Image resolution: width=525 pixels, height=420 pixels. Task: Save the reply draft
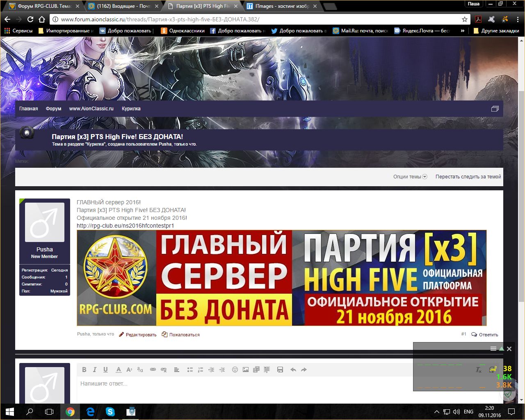point(280,370)
